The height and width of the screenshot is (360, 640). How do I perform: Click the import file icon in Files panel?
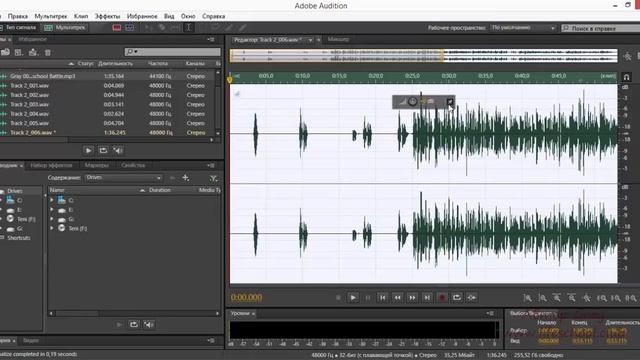point(33,52)
